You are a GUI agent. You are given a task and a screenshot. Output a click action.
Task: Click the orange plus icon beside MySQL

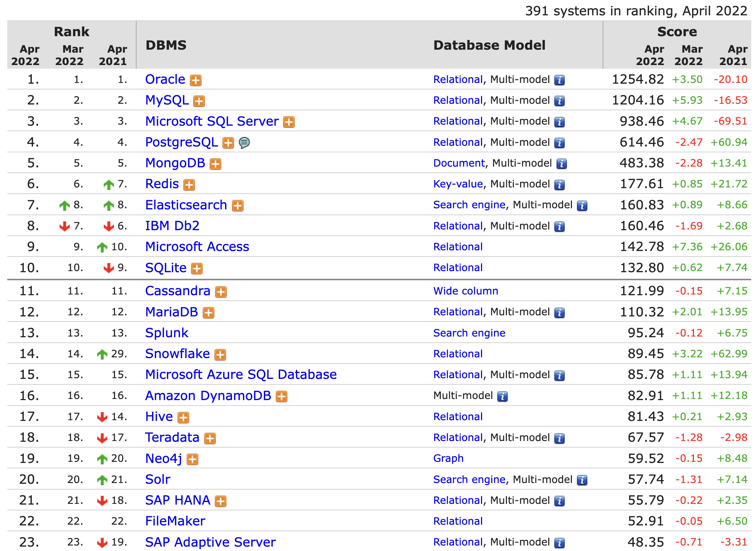199,101
